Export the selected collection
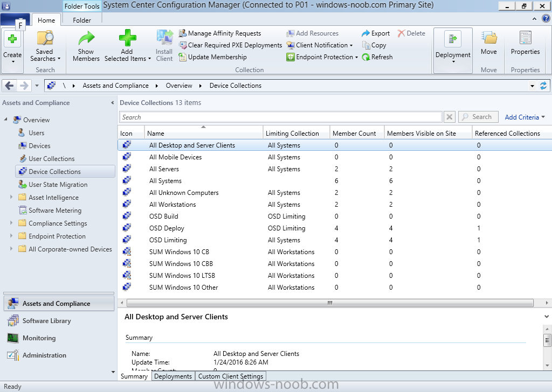 (376, 33)
